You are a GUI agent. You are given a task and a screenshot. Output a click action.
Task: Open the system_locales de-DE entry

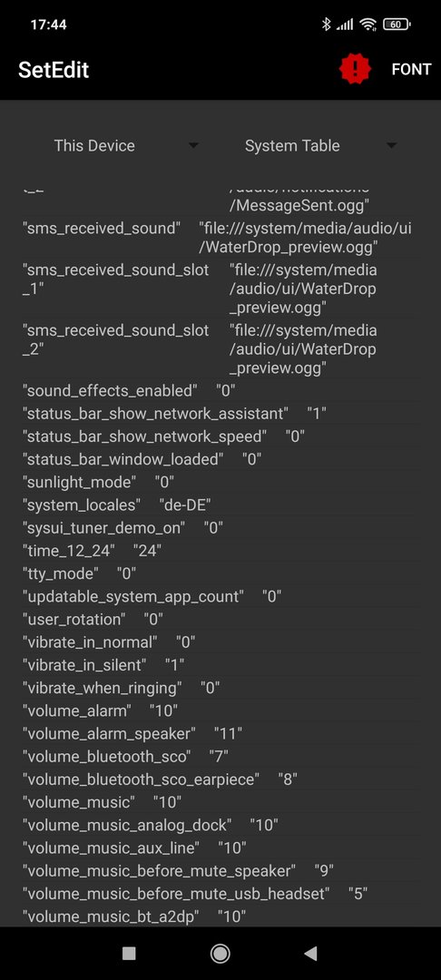(220, 505)
